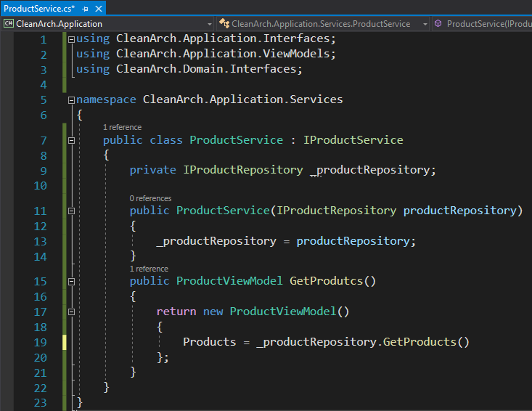Image resolution: width=532 pixels, height=411 pixels.
Task: Click the purple method icon beside ProductService member
Action: (438, 23)
